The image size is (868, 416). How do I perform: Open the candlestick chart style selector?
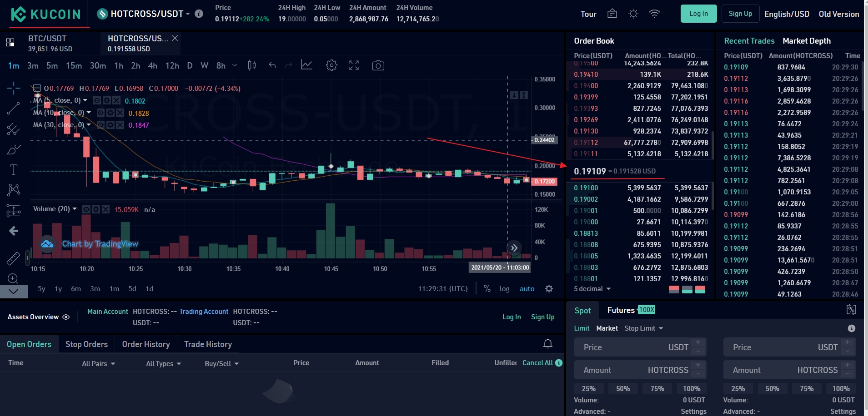(252, 65)
